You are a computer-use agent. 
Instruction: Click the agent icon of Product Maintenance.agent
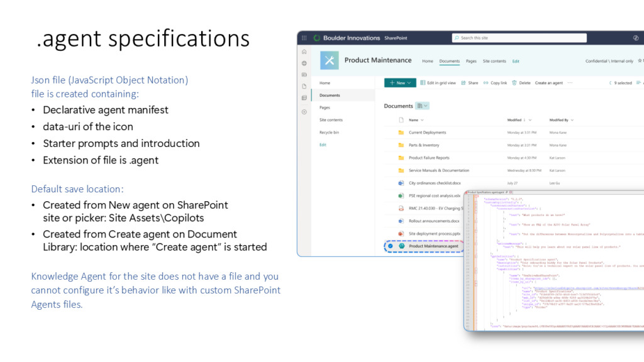402,246
